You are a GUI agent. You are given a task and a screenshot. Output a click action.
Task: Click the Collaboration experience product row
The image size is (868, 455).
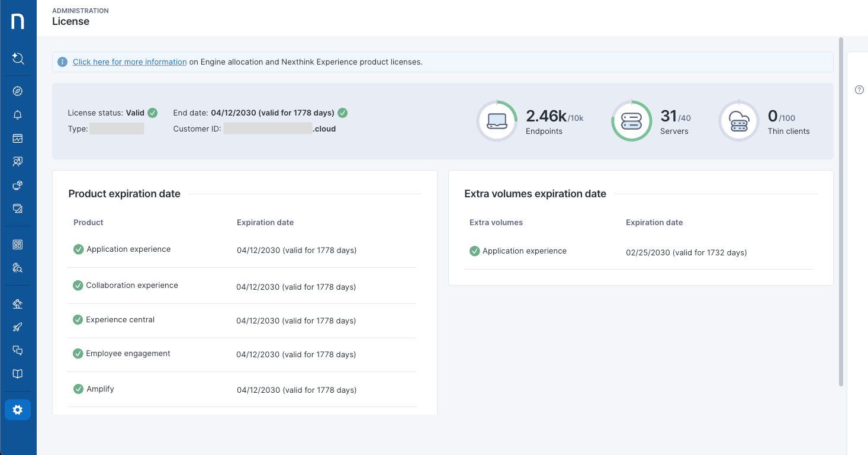(x=131, y=286)
